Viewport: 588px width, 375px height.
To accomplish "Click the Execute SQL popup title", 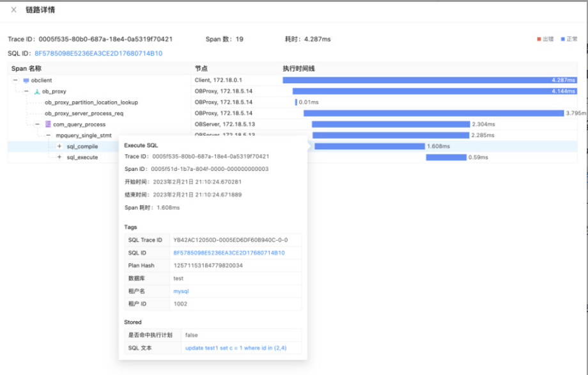I will [x=141, y=145].
